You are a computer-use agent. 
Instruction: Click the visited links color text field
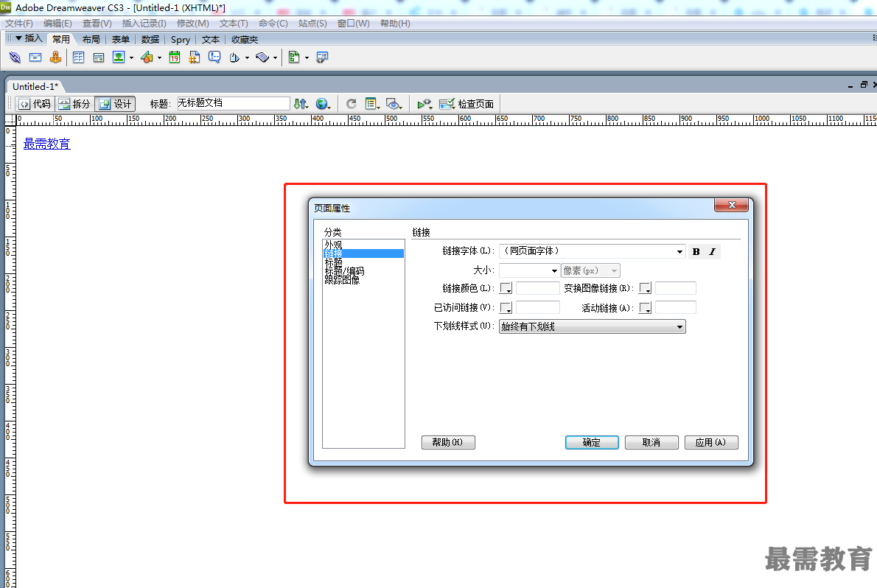coord(537,308)
